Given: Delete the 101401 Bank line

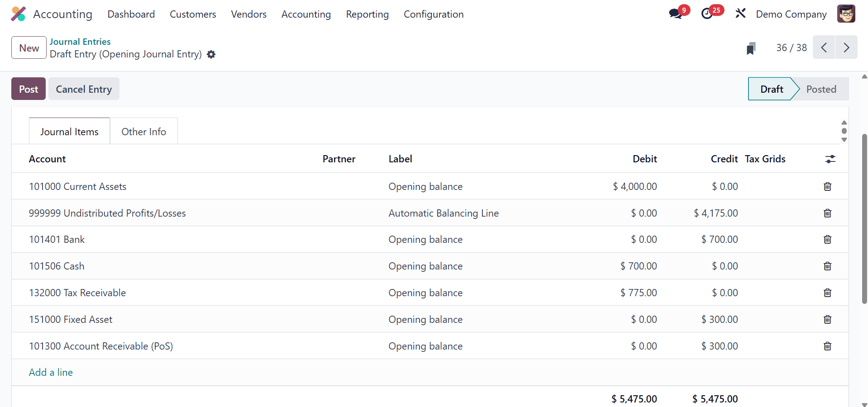Looking at the screenshot, I should point(827,239).
